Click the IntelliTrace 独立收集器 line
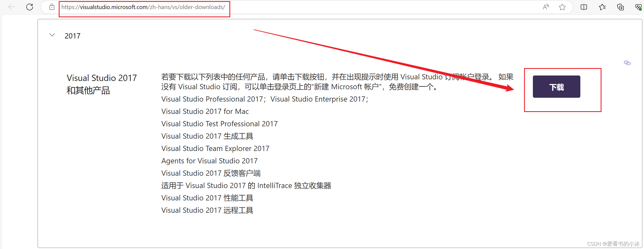The width and height of the screenshot is (644, 249). point(246,186)
